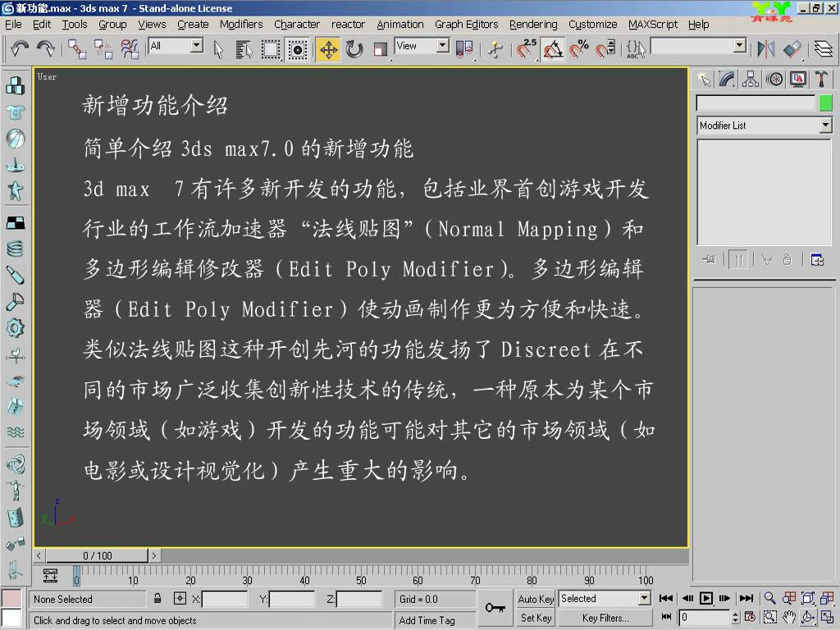This screenshot has width=840, height=630.
Task: Open the Time Configuration dialog
Action: [x=751, y=617]
